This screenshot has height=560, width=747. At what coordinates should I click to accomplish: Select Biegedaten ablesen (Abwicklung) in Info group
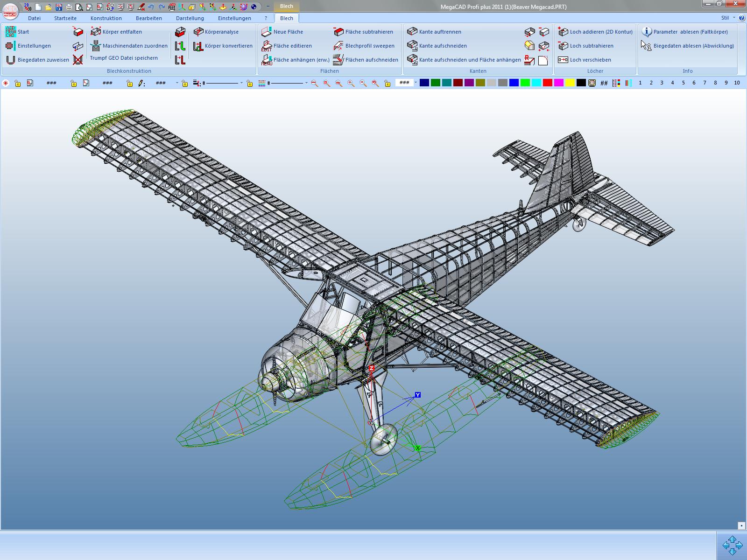tap(694, 46)
